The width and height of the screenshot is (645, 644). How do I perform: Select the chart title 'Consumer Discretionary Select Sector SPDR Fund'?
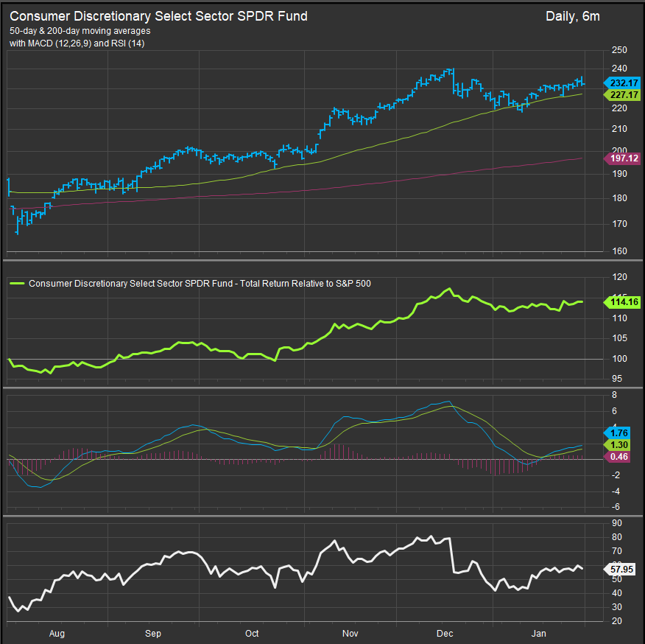(158, 16)
